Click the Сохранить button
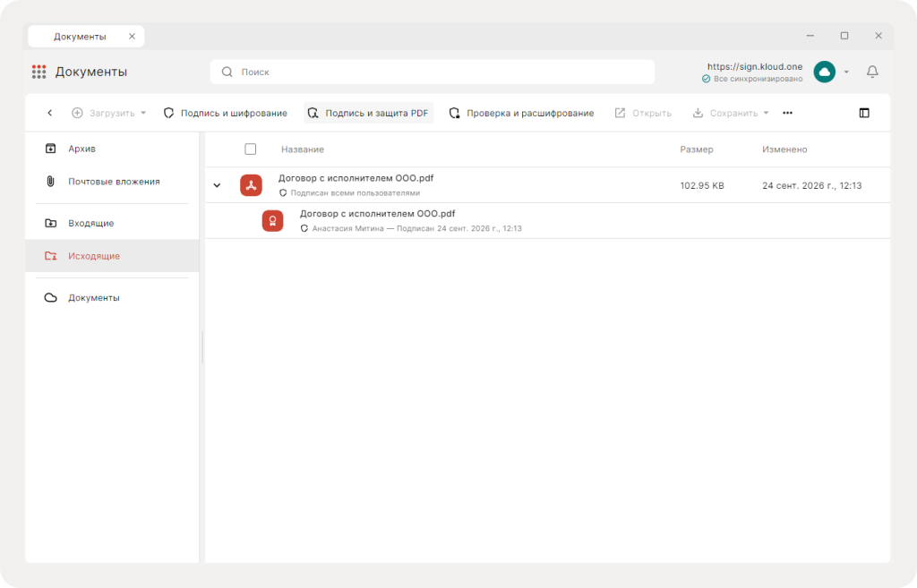Viewport: 917px width, 588px height. click(x=725, y=113)
